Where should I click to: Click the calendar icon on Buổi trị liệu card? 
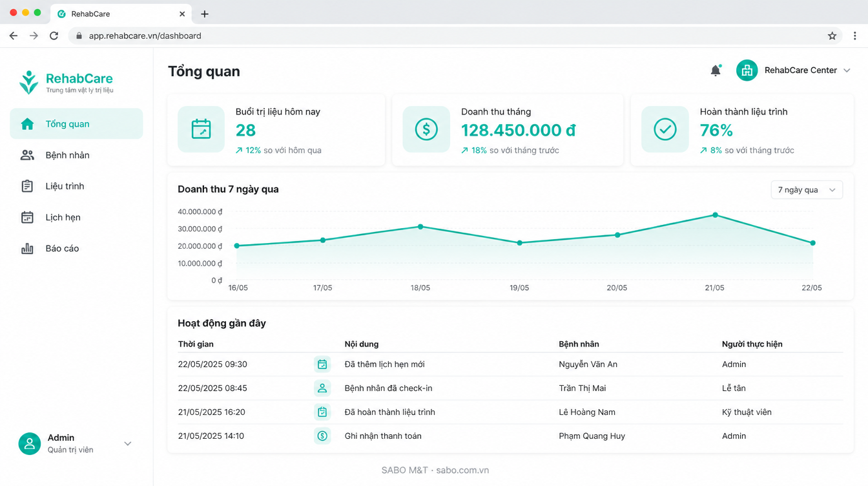point(201,129)
